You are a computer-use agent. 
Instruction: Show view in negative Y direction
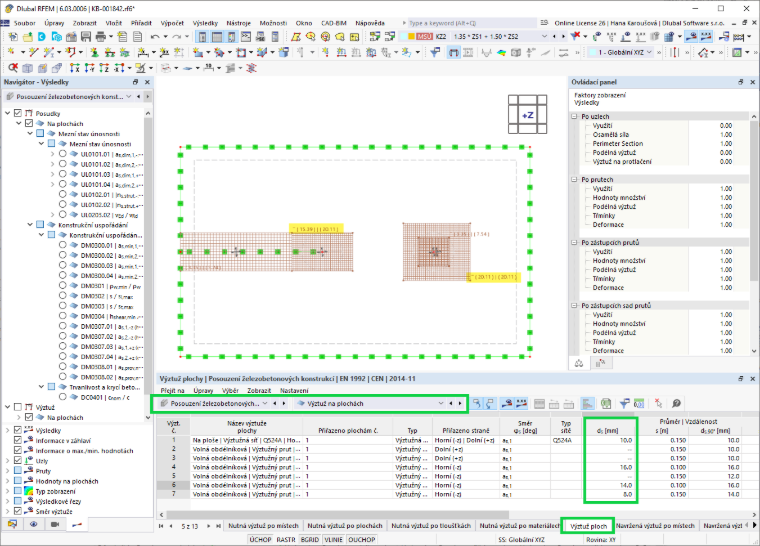(x=89, y=68)
